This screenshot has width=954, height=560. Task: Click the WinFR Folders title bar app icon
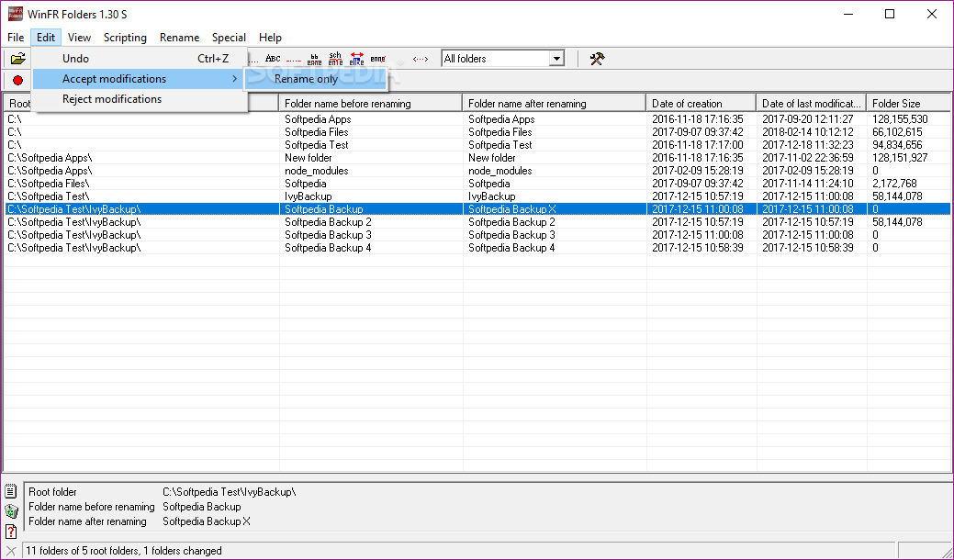click(15, 14)
